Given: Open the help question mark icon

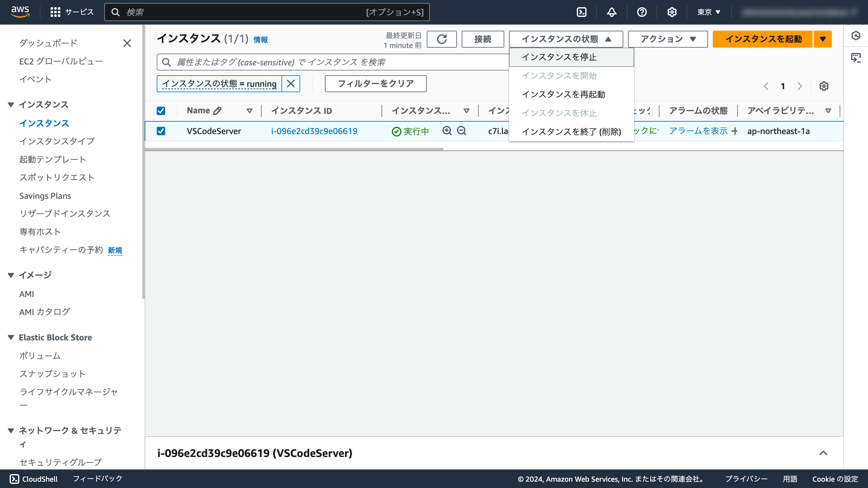Looking at the screenshot, I should (x=642, y=12).
